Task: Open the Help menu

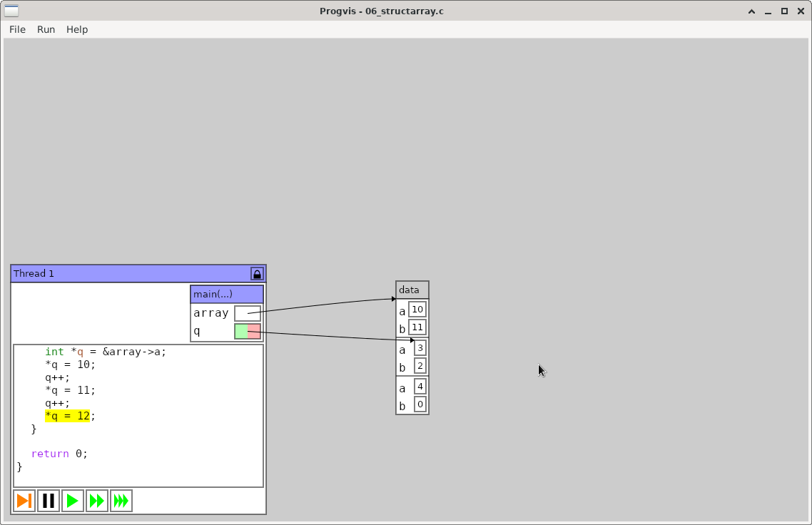Action: point(77,29)
